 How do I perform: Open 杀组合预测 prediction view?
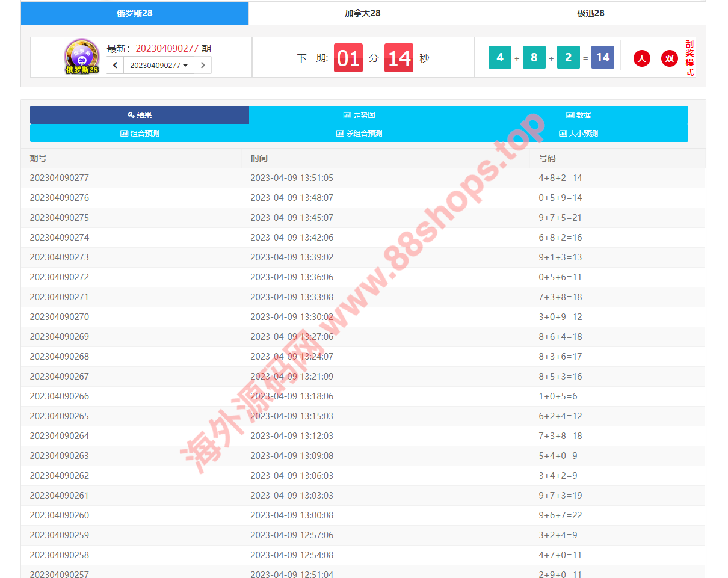[x=359, y=134]
